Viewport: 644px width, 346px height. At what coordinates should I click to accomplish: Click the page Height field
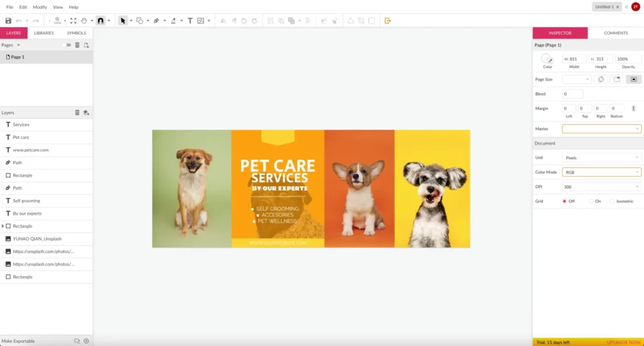tap(601, 59)
